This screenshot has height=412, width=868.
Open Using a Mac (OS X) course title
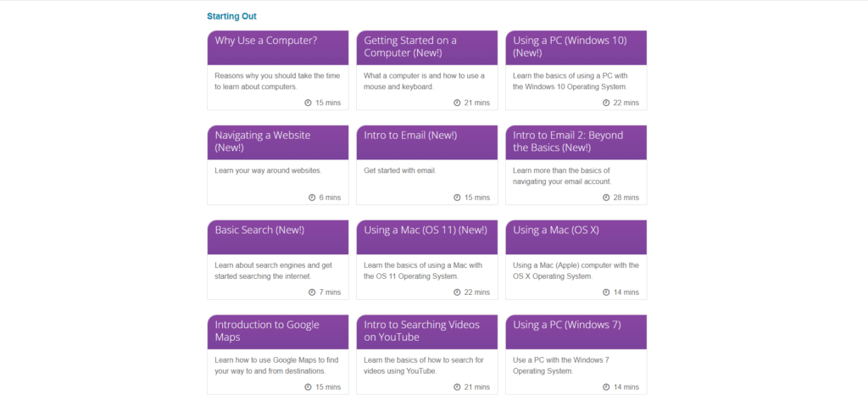(556, 230)
